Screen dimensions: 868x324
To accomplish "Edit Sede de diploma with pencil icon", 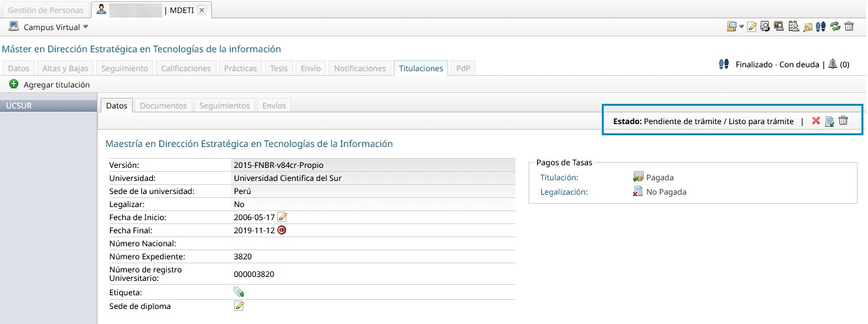I will click(239, 306).
